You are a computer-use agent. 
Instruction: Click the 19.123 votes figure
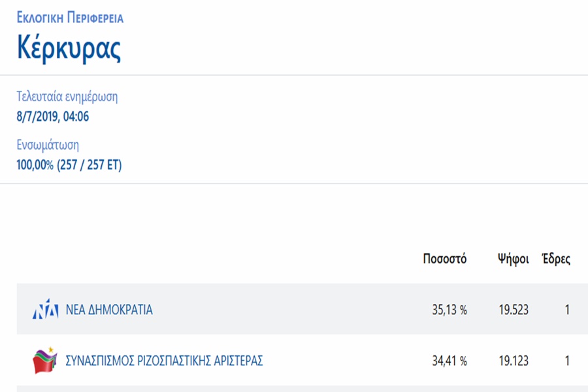513,361
